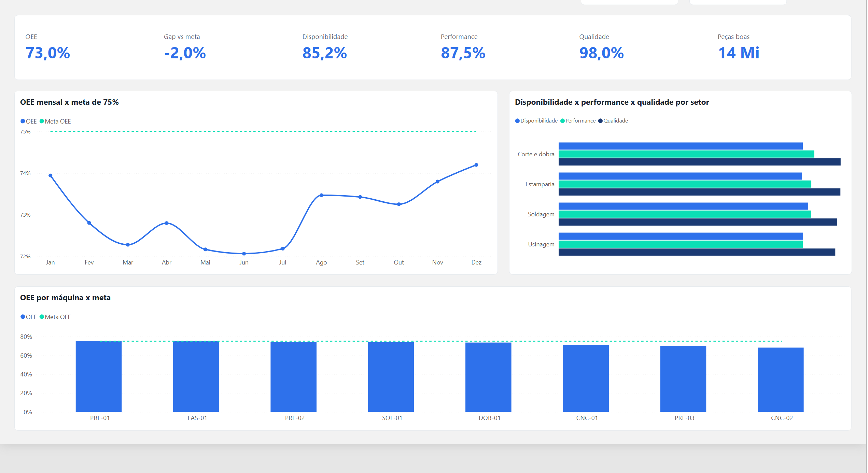The image size is (868, 473).
Task: Click Performance legend marker in sector chart
Action: pyautogui.click(x=562, y=121)
